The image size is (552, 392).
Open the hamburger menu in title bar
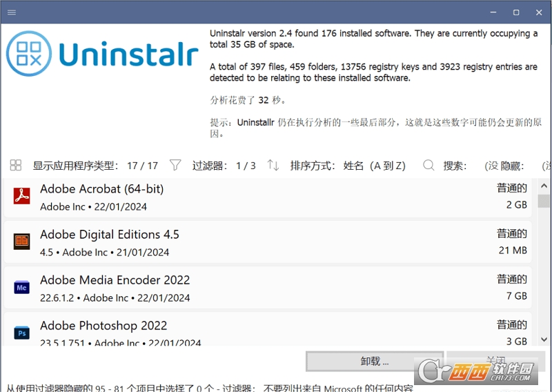(x=12, y=12)
